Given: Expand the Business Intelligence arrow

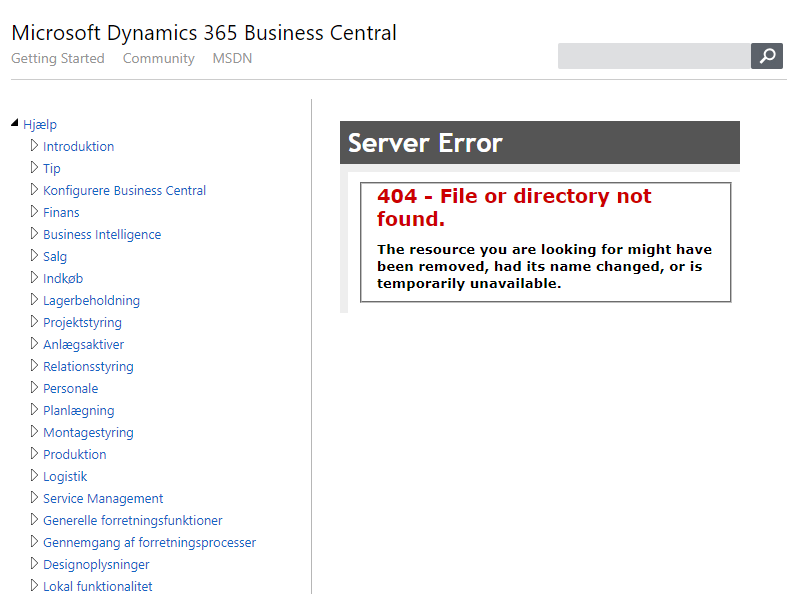Looking at the screenshot, I should [x=34, y=233].
